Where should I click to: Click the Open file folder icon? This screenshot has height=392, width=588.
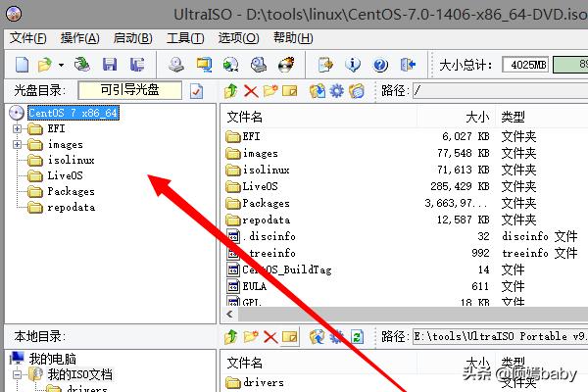(45, 65)
